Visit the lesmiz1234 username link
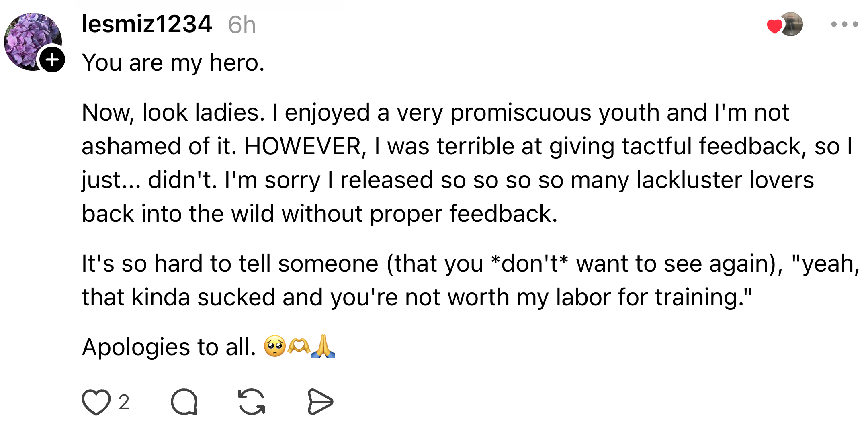 coord(147,24)
